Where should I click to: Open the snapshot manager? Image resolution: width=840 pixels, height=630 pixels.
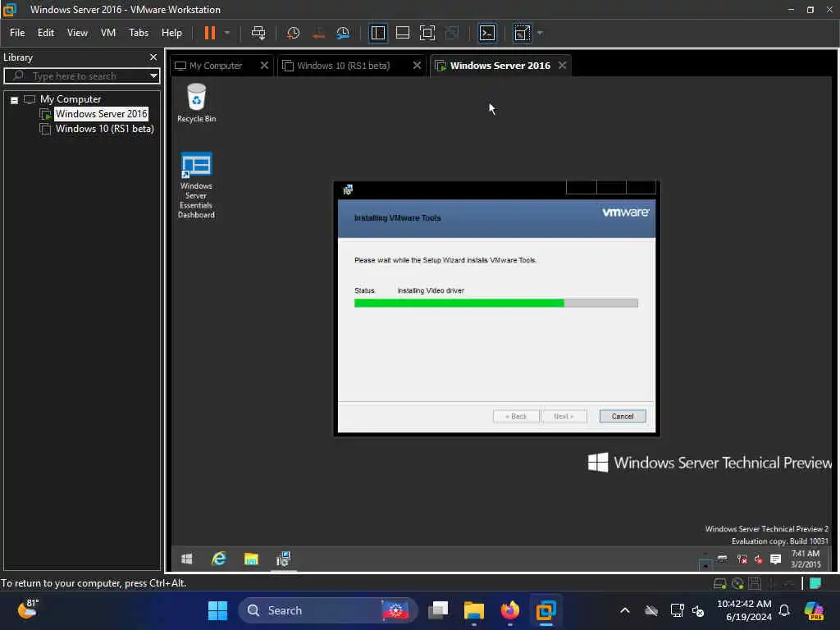[x=343, y=33]
